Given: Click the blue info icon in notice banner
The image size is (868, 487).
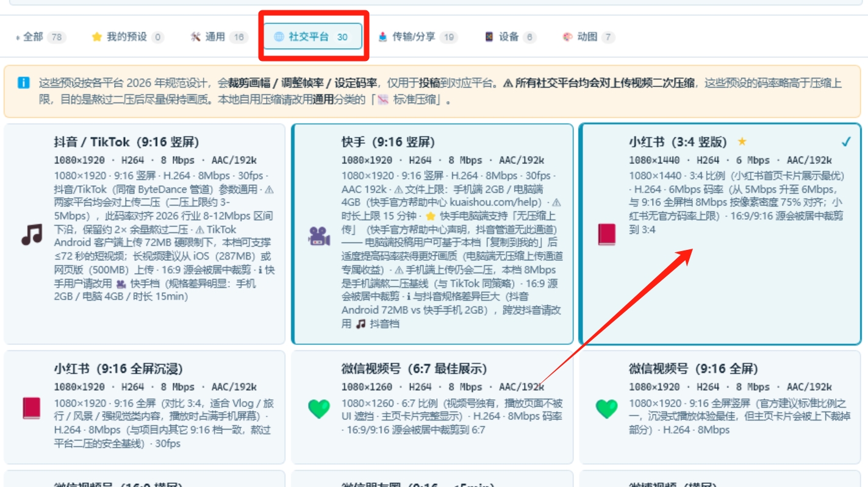Looking at the screenshot, I should pyautogui.click(x=23, y=83).
